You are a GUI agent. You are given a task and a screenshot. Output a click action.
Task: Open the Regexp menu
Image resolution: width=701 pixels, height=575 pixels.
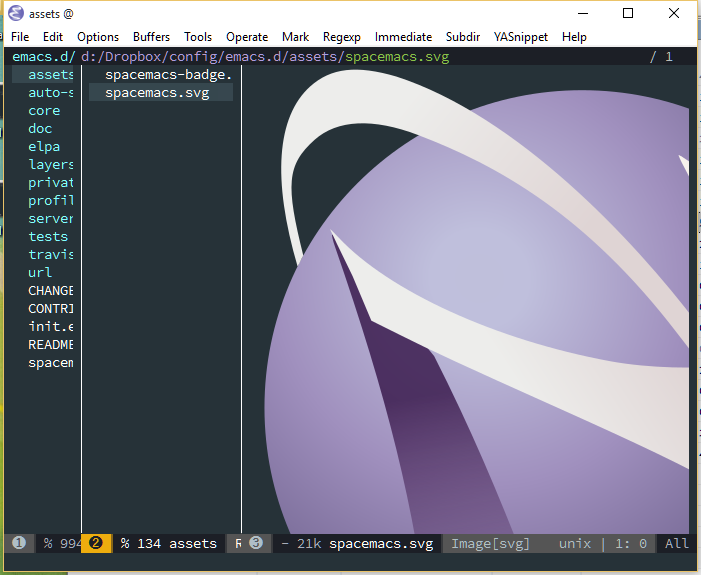pyautogui.click(x=342, y=37)
